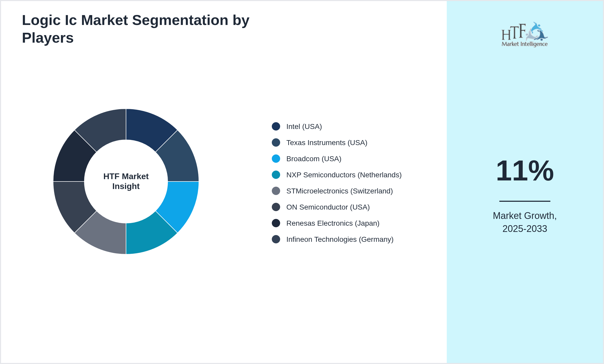Click the Infineon Technologies legend color dot
Image resolution: width=604 pixels, height=364 pixels.
point(276,239)
